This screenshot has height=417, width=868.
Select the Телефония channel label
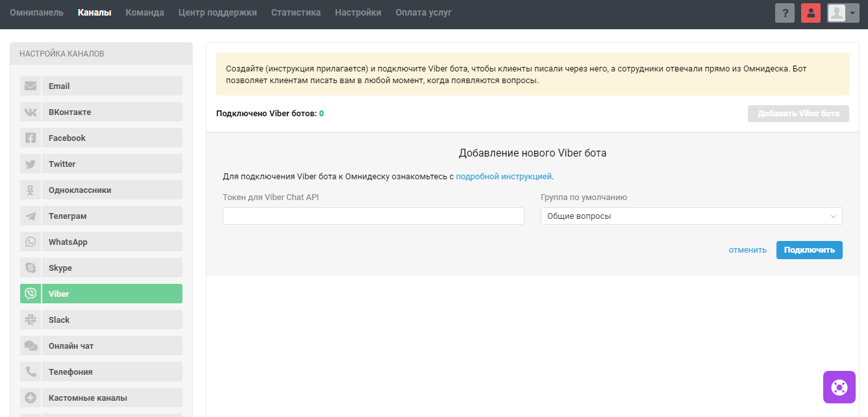pos(112,372)
